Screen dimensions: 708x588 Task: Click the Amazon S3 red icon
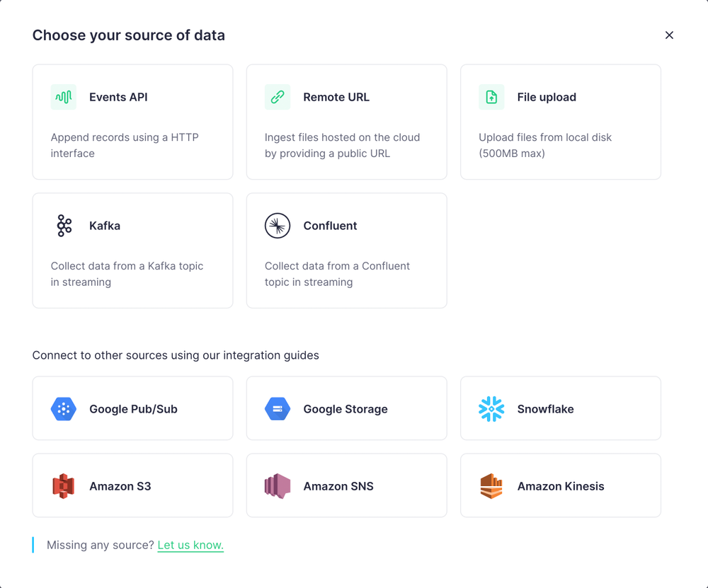64,486
